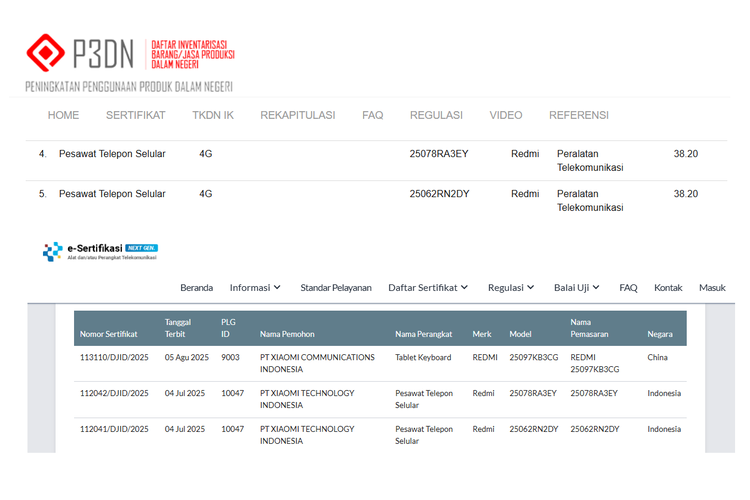Viewport: 750px width, 500px height.
Task: Click model 25062RN2DY in P3DN row 5
Action: click(439, 194)
